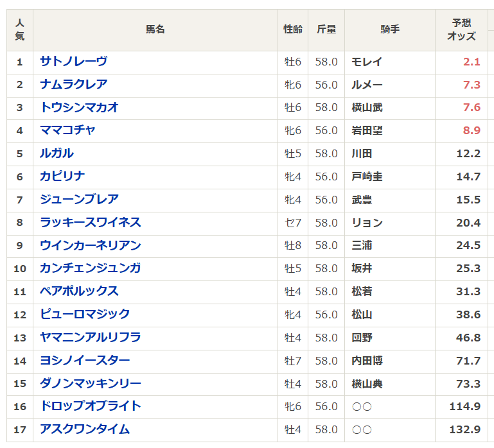This screenshot has width=494, height=448.
Task: Click the ルガル horse link
Action: 57,153
